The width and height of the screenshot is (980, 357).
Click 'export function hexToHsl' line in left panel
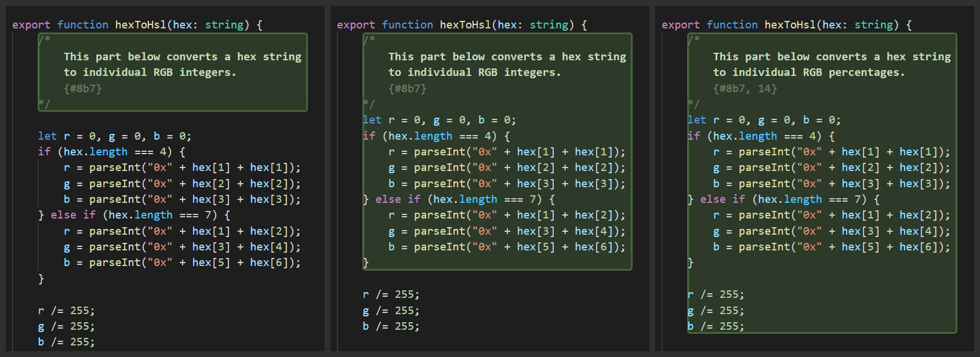(137, 25)
